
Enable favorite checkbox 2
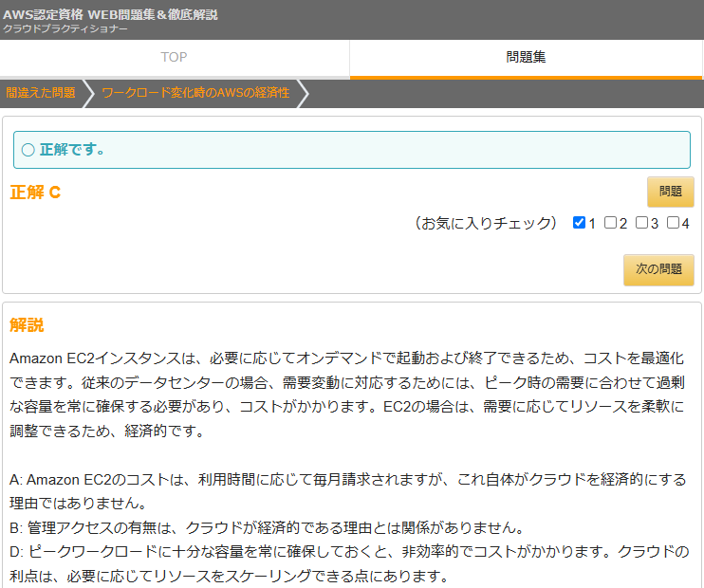point(610,223)
